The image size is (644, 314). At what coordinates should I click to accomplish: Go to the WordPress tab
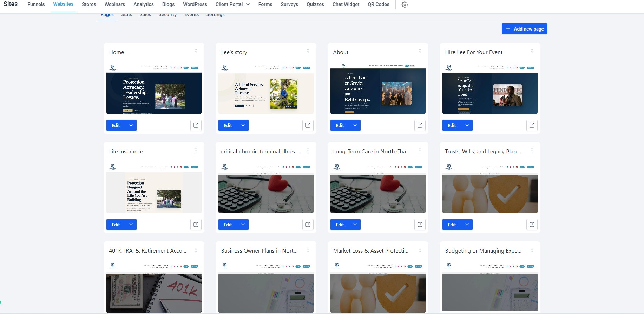195,4
